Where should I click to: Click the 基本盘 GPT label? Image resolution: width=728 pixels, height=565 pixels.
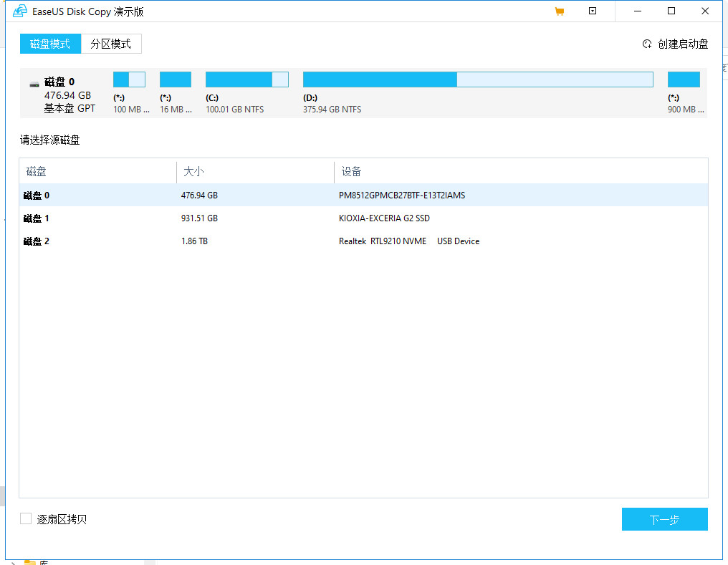(70, 109)
